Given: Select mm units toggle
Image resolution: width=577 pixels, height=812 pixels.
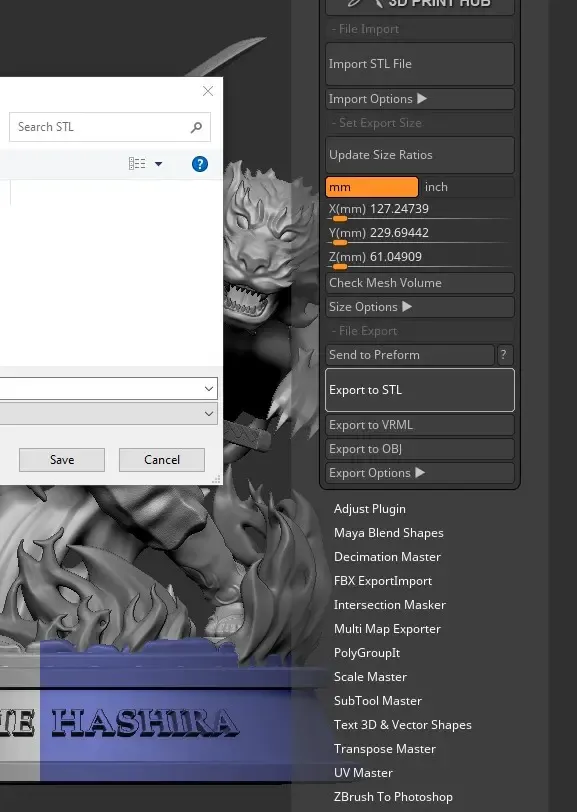Looking at the screenshot, I should point(372,187).
